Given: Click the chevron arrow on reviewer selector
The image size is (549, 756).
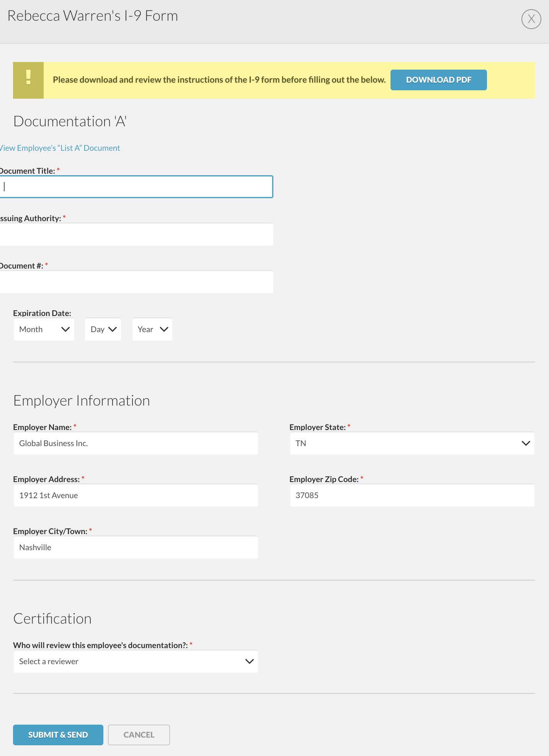Looking at the screenshot, I should point(249,661).
